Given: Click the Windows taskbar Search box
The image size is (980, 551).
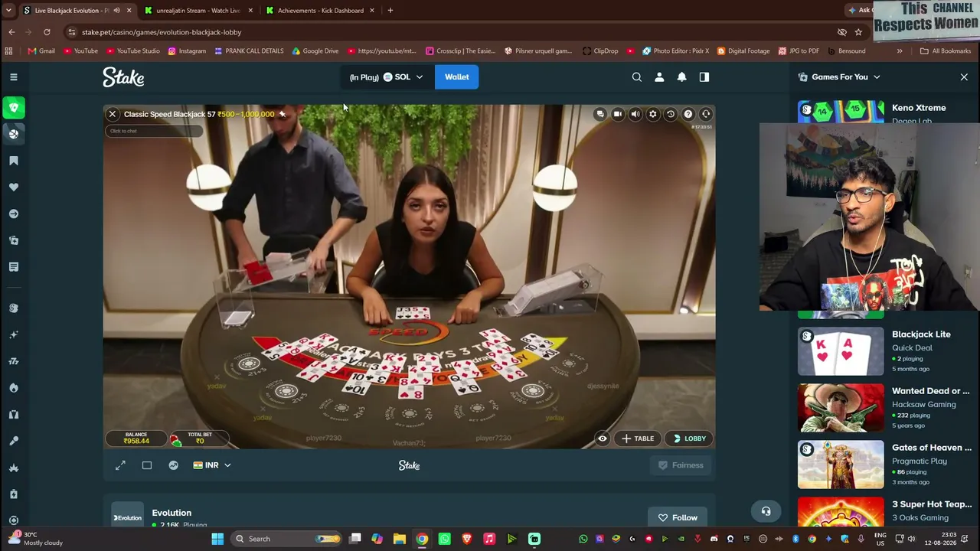Looking at the screenshot, I should click(287, 539).
